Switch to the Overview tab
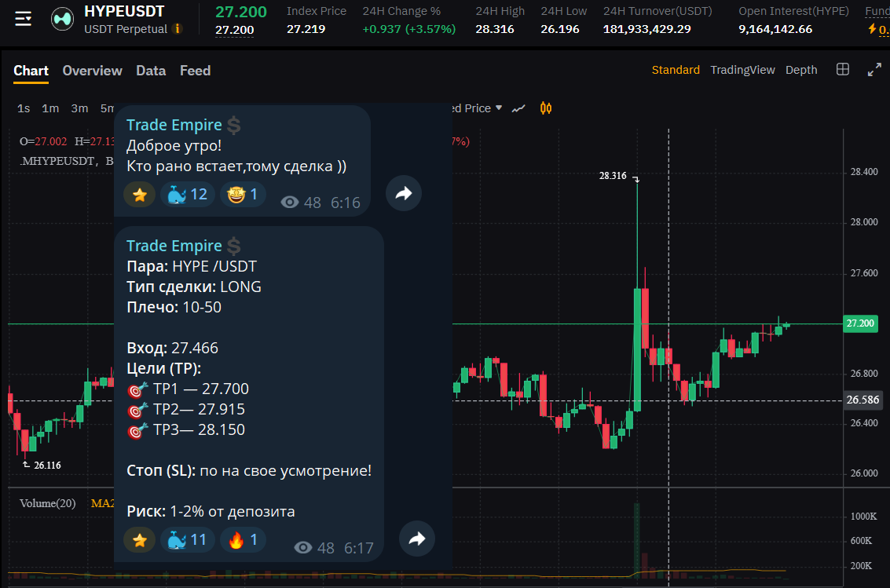 click(92, 71)
